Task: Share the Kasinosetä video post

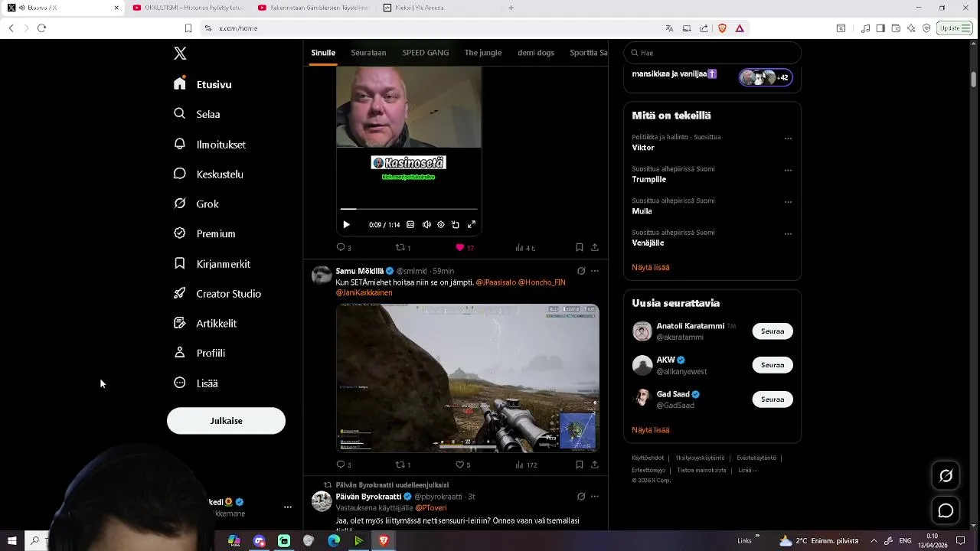Action: point(595,247)
